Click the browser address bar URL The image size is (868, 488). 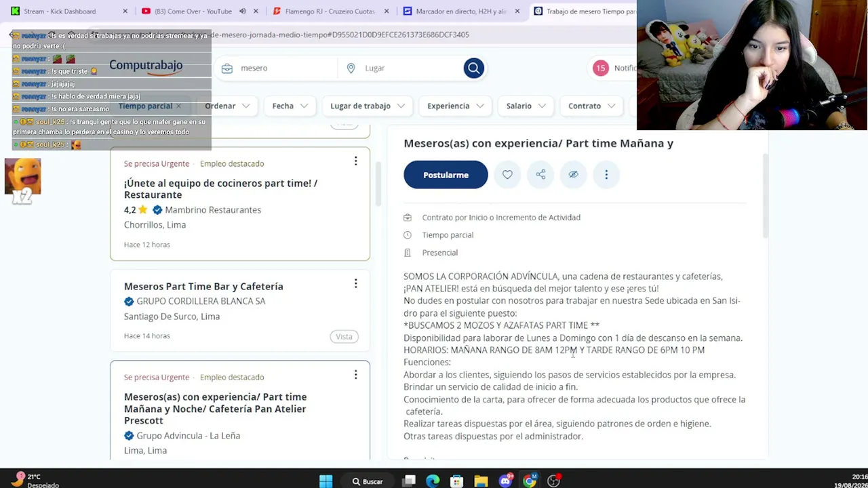coord(339,35)
